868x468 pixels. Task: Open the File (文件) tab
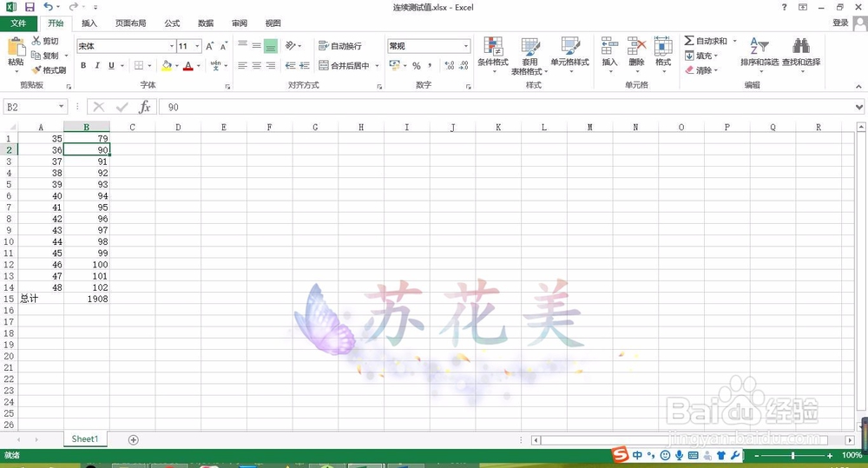click(18, 23)
